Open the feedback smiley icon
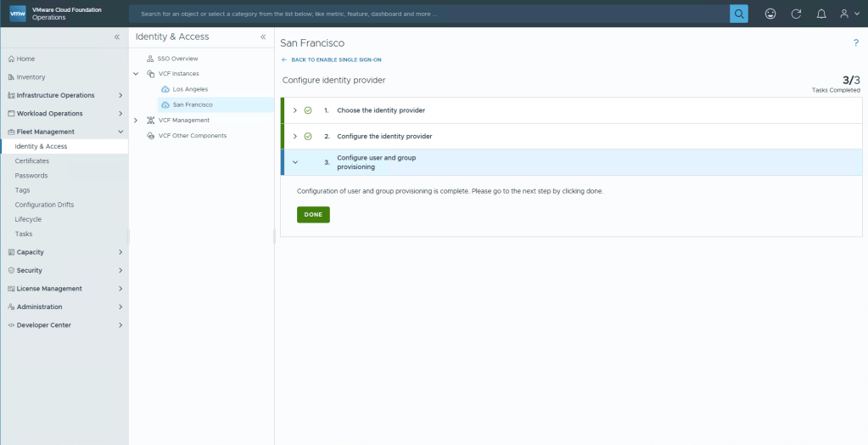 (x=770, y=14)
